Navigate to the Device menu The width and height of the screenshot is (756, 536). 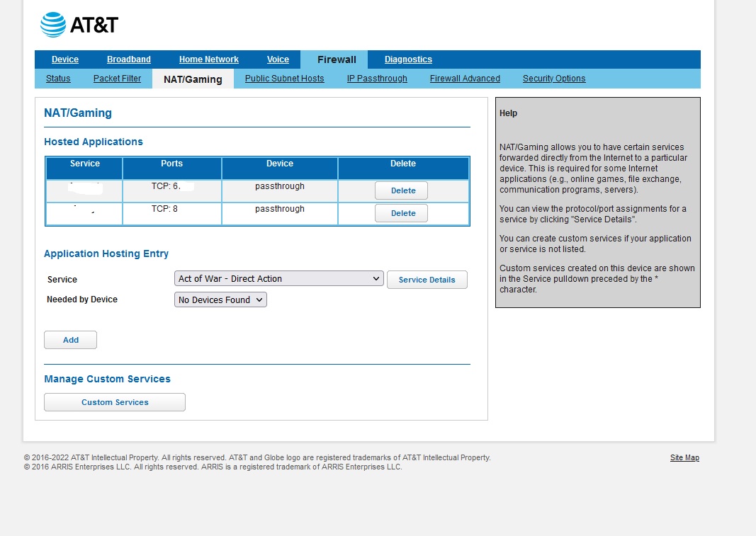(x=65, y=59)
